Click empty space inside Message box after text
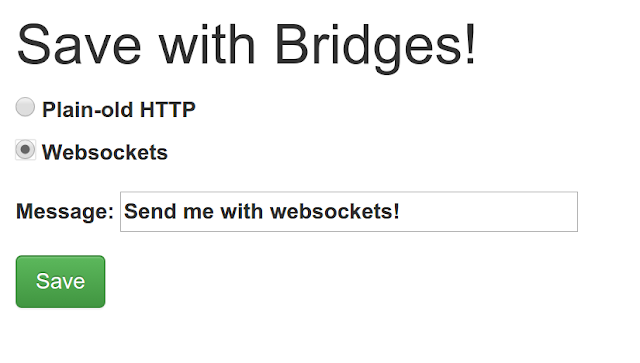This screenshot has width=640, height=363. (488, 212)
